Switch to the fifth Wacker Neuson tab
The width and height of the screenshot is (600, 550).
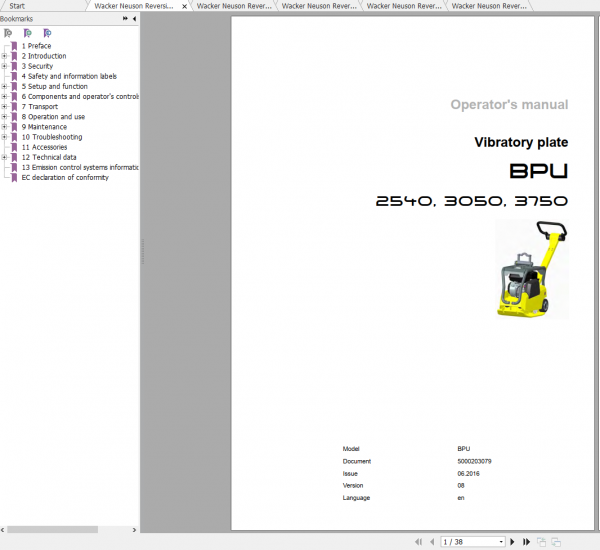(489, 6)
